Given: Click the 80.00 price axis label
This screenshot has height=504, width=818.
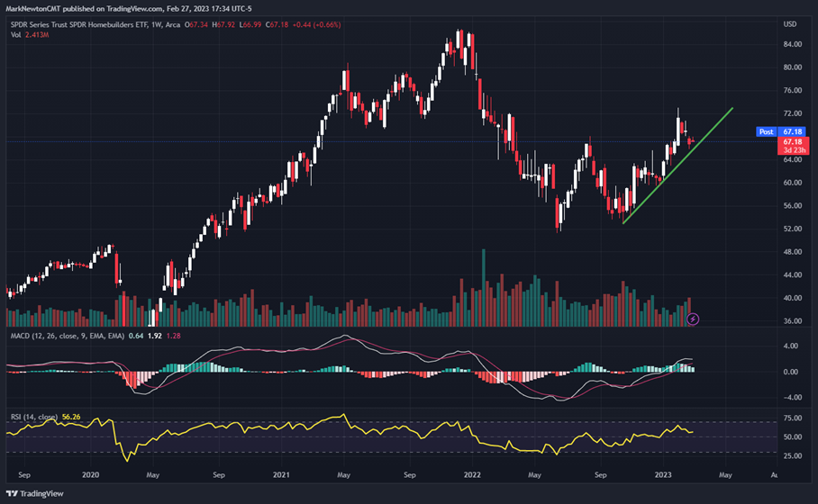Looking at the screenshot, I should [793, 67].
